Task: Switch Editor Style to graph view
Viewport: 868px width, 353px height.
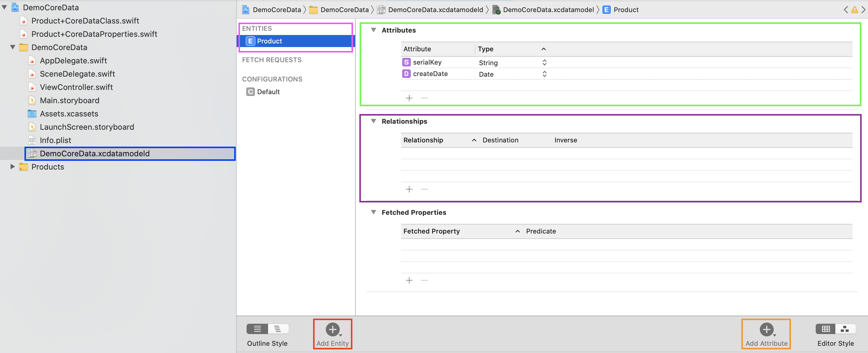Action: coord(845,329)
